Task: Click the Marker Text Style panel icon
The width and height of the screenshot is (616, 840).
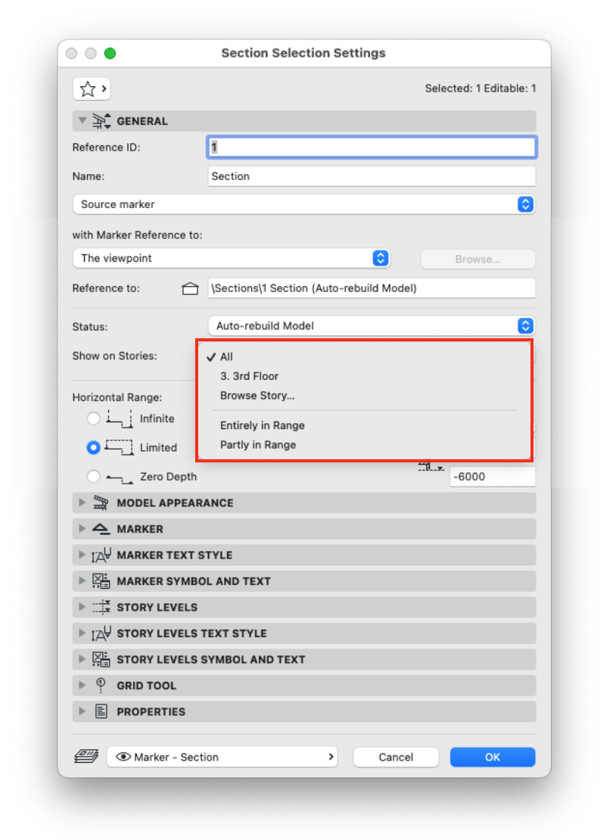Action: click(x=101, y=555)
